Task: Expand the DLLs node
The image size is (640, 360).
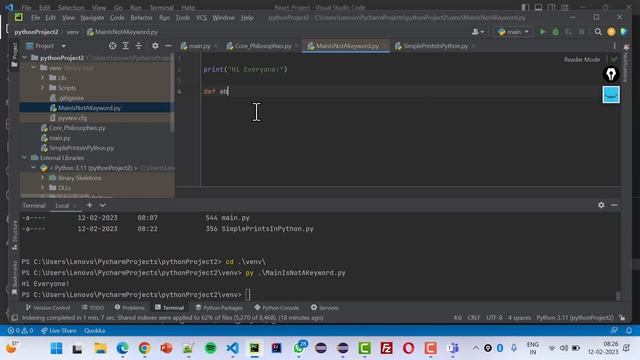Action: click(42, 188)
